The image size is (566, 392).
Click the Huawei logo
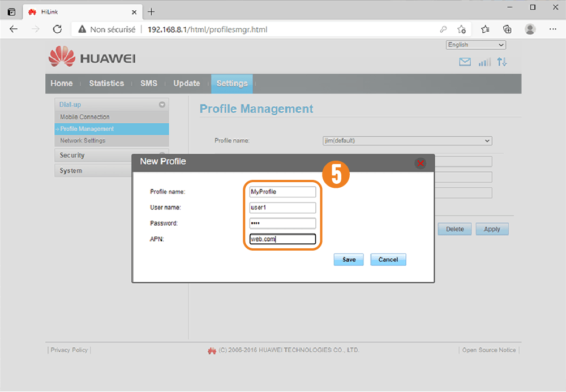[x=92, y=57]
